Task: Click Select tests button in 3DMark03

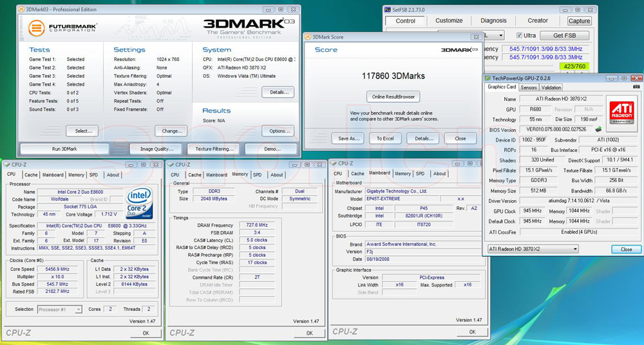Action: point(82,131)
